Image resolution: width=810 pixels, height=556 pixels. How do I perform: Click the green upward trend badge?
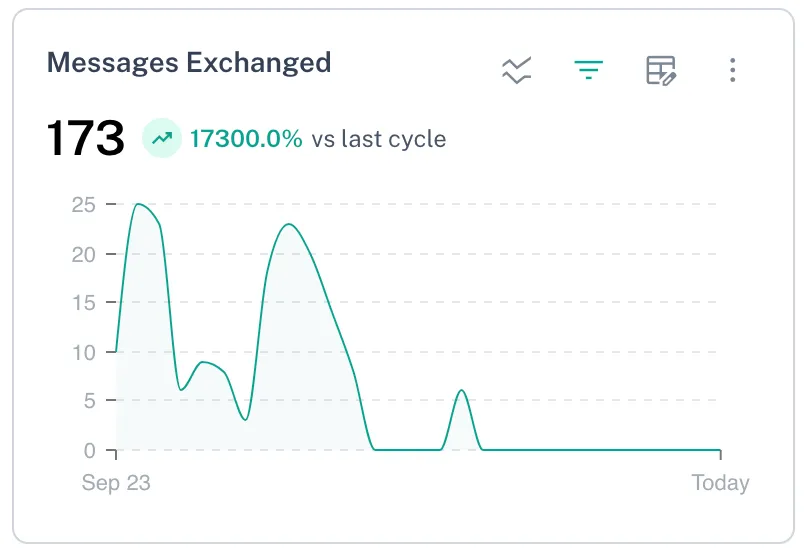(162, 139)
